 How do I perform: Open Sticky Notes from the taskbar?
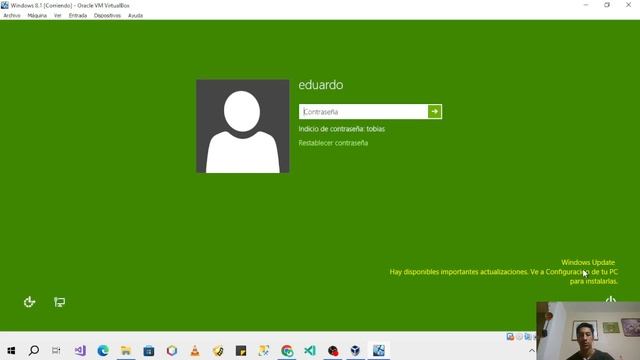(241, 350)
